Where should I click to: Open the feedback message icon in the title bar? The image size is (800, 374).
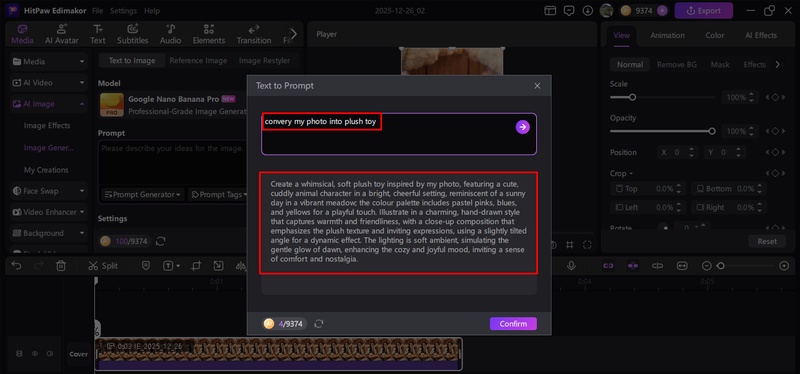tap(569, 11)
